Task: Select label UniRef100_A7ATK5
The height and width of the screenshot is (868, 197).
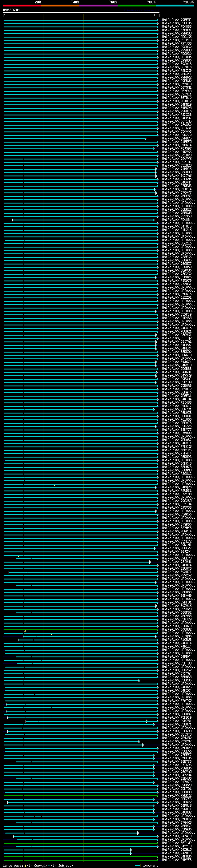Action: point(177,700)
